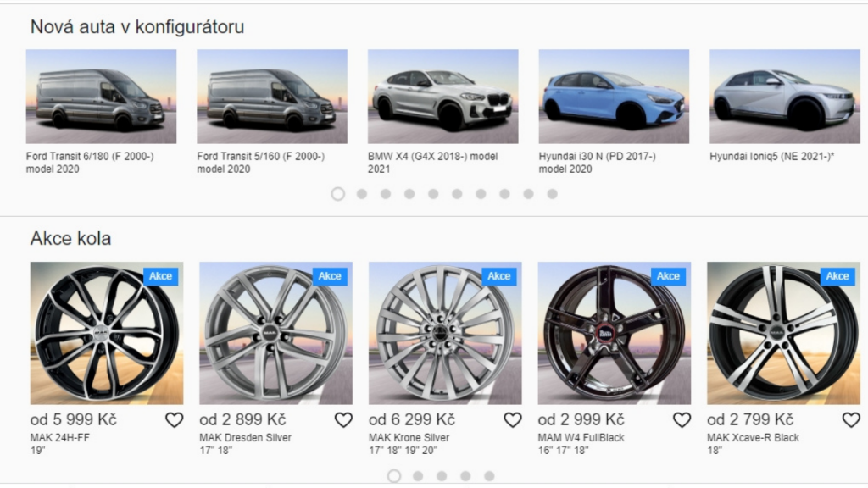Click the MAK Xcave-R Black product name
The width and height of the screenshot is (868, 488).
(753, 438)
